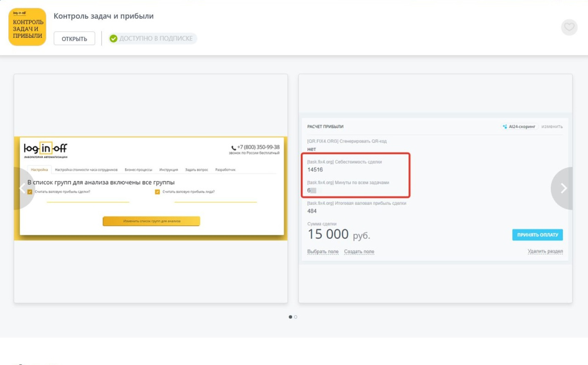The height and width of the screenshot is (365, 588).
Task: Select the second carousel page dot
Action: [x=295, y=317]
